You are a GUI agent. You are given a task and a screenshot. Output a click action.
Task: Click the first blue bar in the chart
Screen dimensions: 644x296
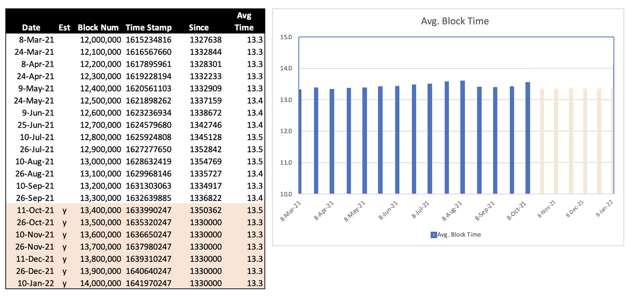coord(300,142)
